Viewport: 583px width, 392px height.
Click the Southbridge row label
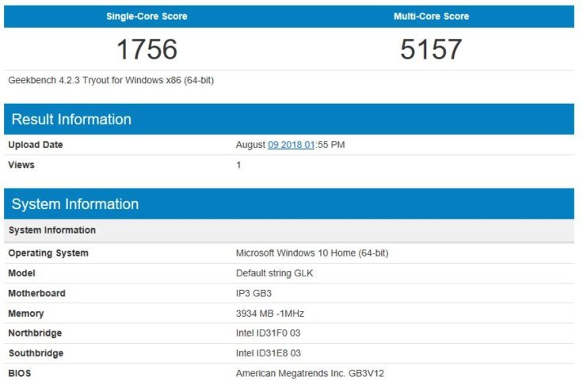click(36, 353)
